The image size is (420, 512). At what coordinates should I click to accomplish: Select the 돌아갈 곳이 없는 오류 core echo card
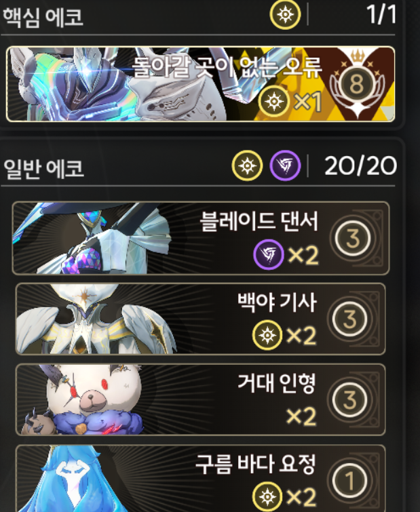tap(201, 84)
